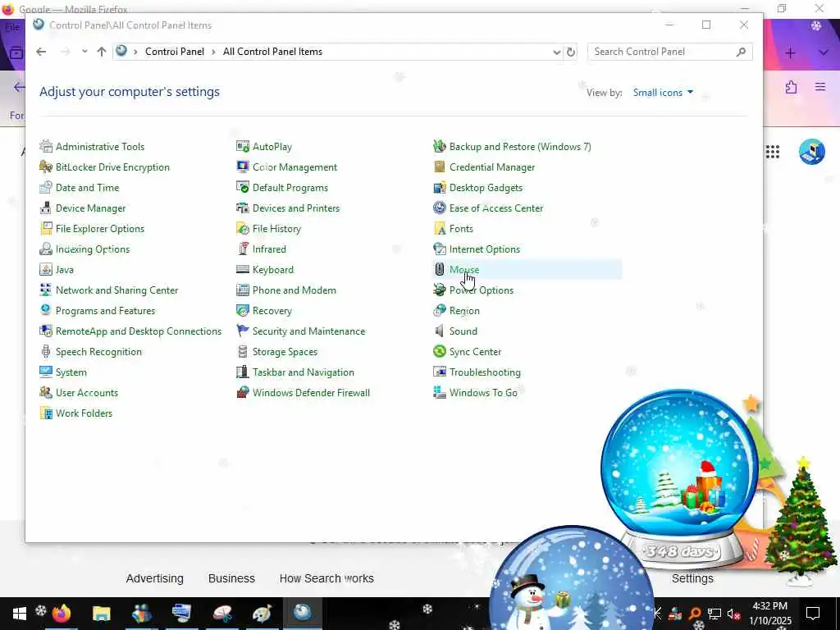This screenshot has height=630, width=840.
Task: Open the Phone and Modem link
Action: pos(294,290)
